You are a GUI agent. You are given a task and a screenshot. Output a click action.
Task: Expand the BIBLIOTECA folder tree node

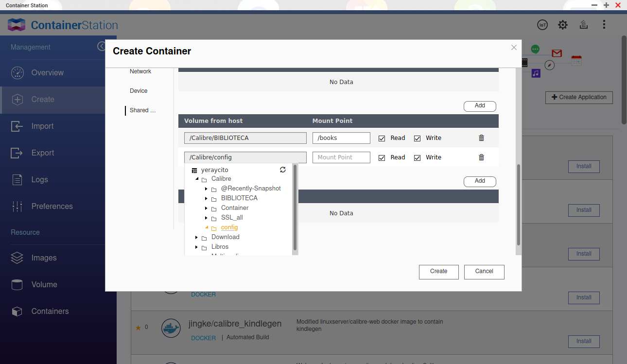click(x=207, y=198)
